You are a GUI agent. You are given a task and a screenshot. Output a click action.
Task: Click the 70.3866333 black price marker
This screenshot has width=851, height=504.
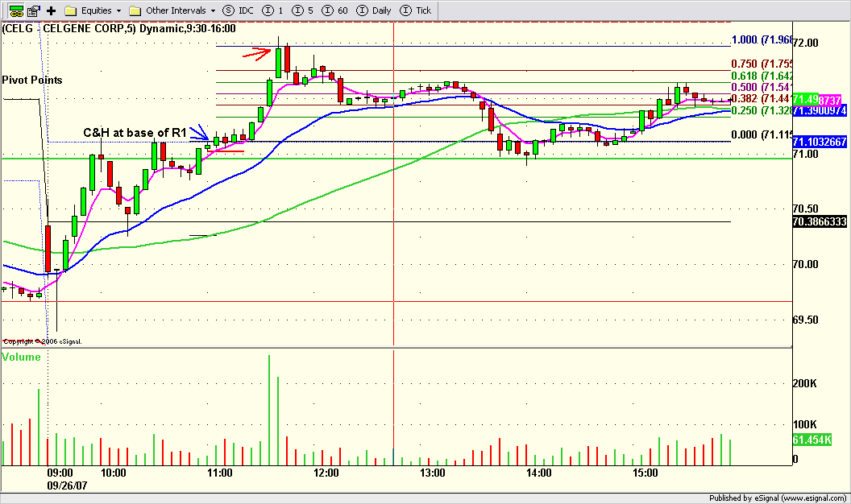click(820, 221)
